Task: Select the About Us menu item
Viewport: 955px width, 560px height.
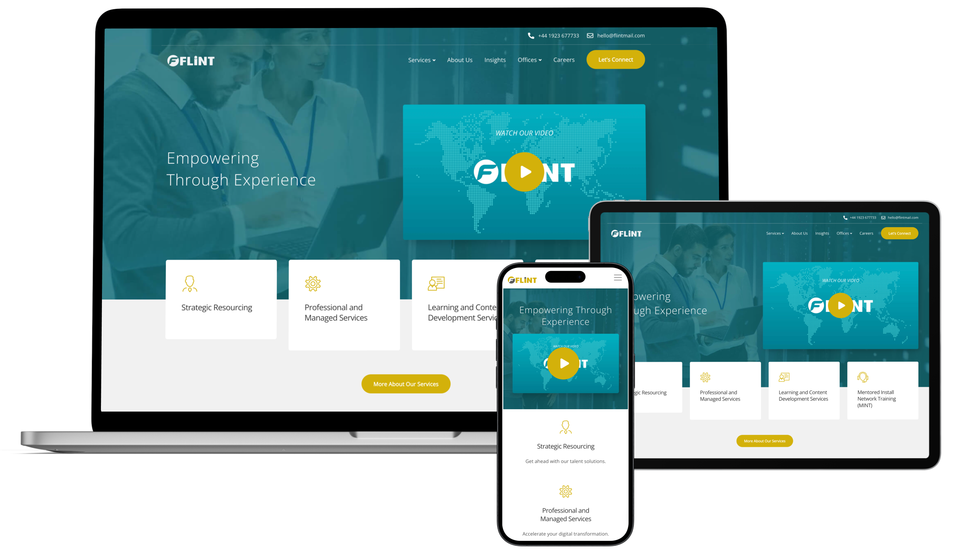Action: (460, 60)
